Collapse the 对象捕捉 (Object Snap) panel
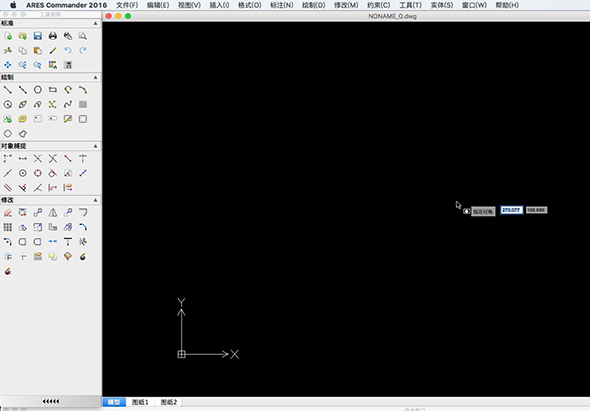 95,146
